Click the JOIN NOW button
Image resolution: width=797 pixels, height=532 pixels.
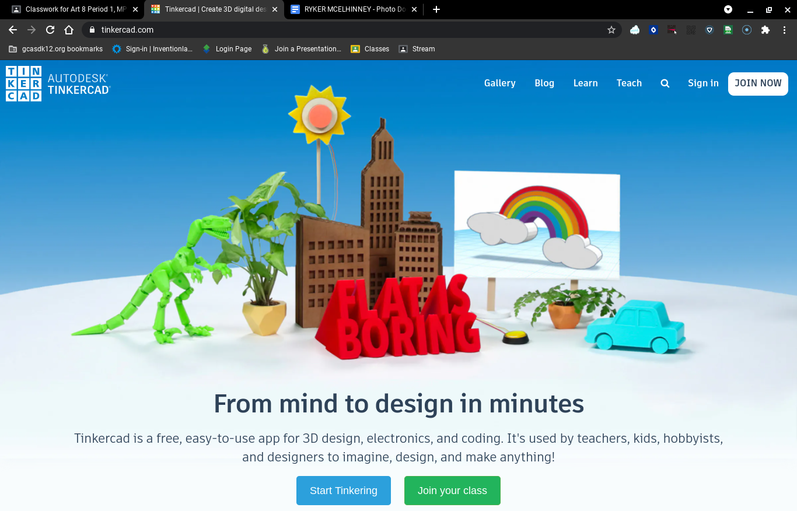[x=758, y=83]
